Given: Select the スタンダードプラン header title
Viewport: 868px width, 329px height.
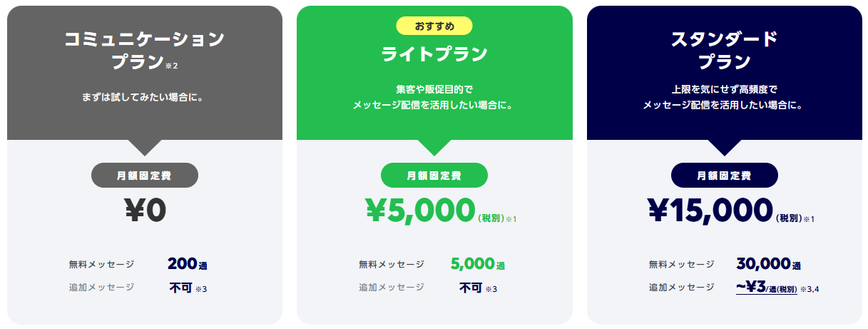Looking at the screenshot, I should pyautogui.click(x=724, y=50).
